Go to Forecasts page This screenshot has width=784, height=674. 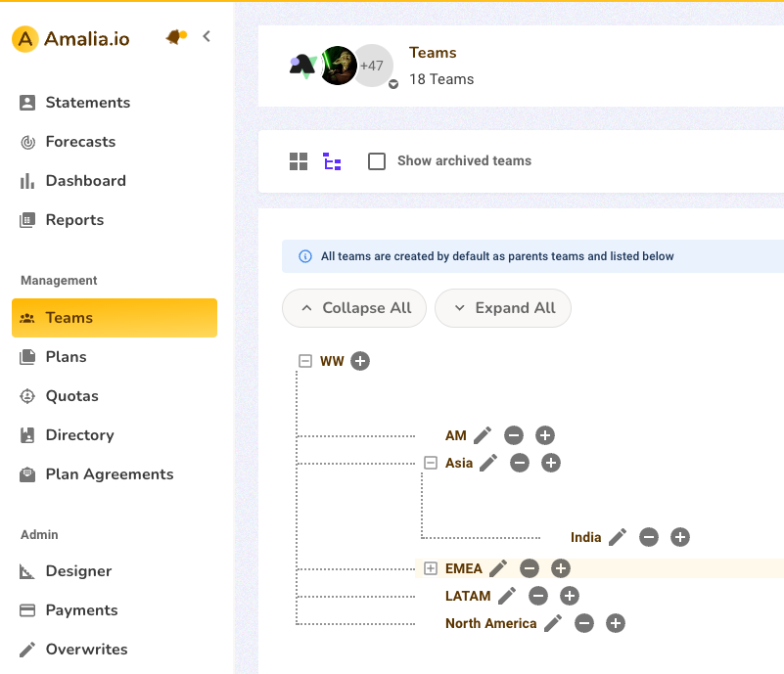115,142
